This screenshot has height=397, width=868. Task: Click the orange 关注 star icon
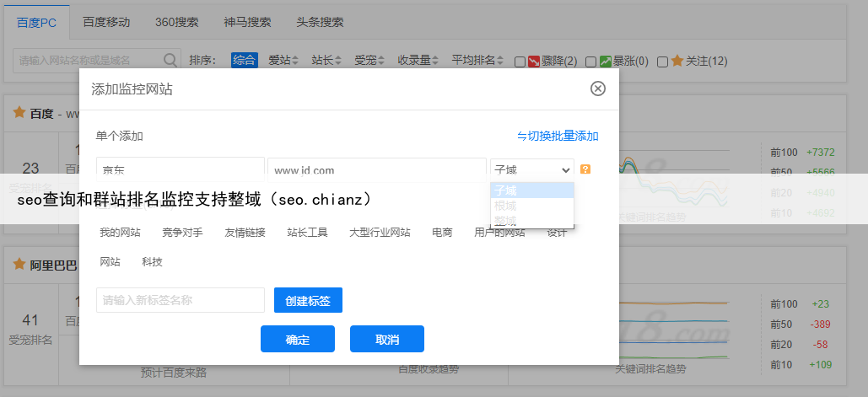pyautogui.click(x=677, y=61)
